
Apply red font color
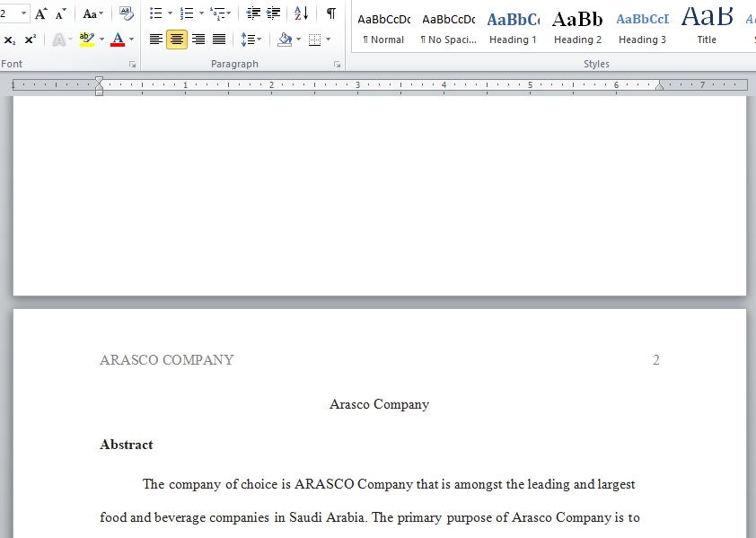click(118, 40)
